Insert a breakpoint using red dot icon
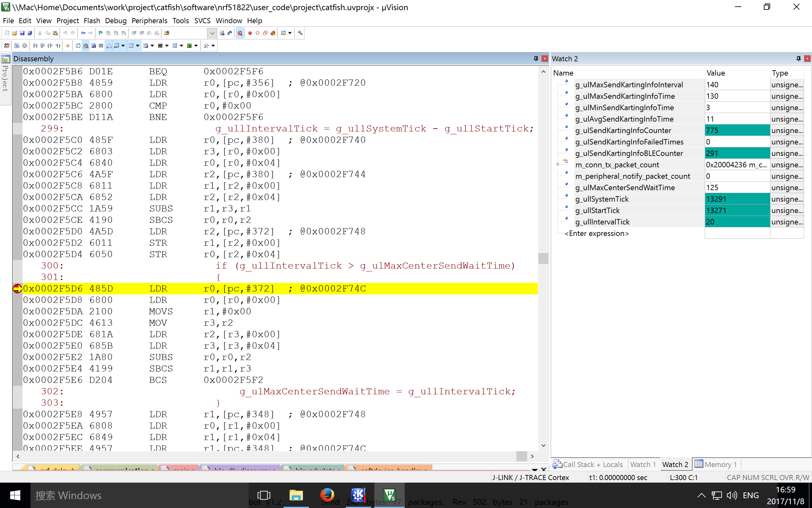 coord(250,33)
